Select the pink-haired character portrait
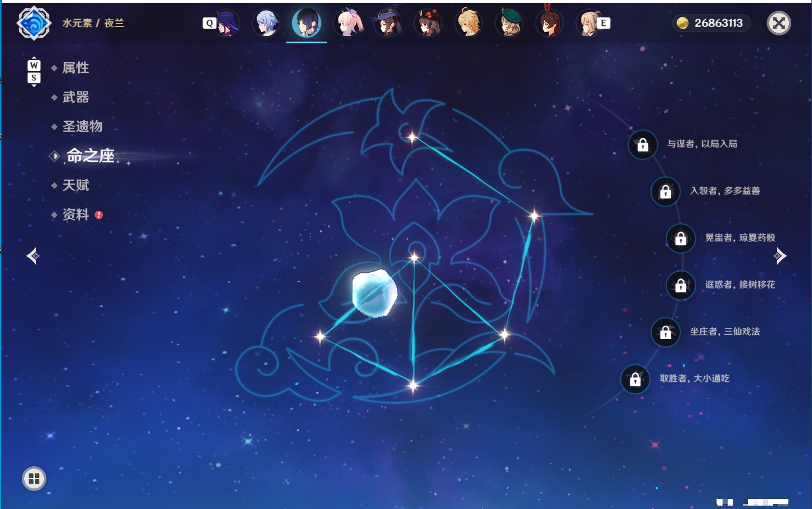The width and height of the screenshot is (812, 509). (348, 23)
